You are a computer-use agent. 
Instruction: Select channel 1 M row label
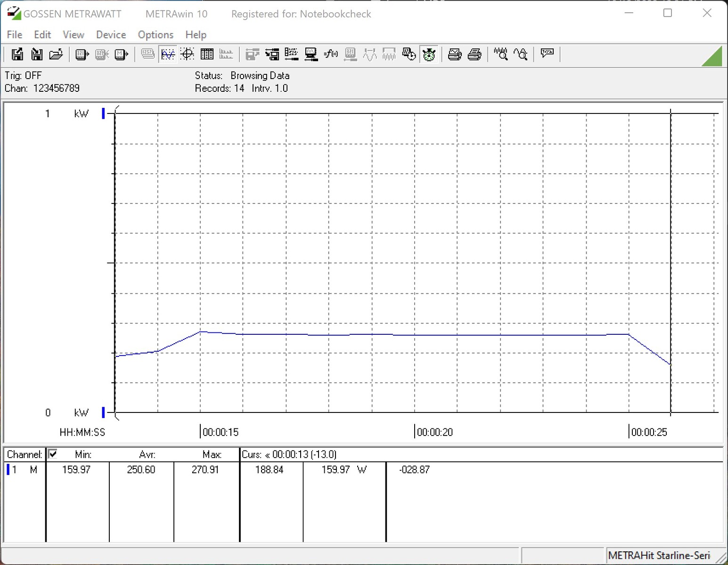(x=24, y=469)
